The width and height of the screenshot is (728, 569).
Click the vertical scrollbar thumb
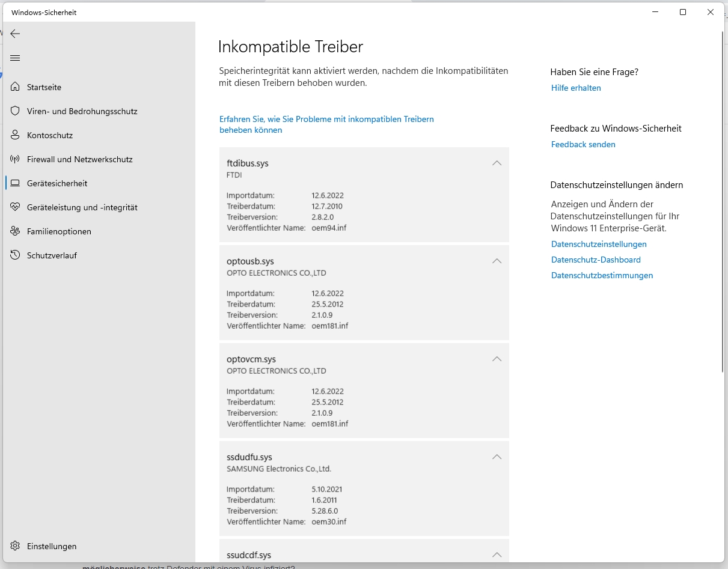pyautogui.click(x=723, y=201)
